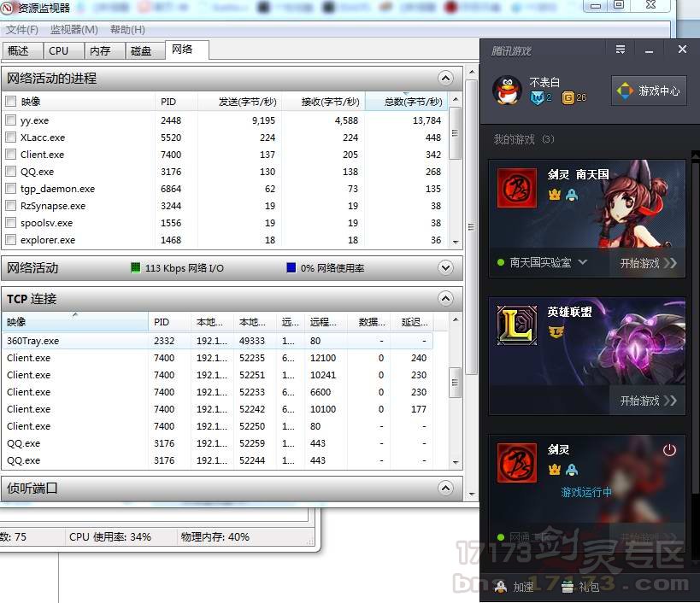Sort the process list by PID column
Viewport: 700px width, 603px height.
[176, 102]
